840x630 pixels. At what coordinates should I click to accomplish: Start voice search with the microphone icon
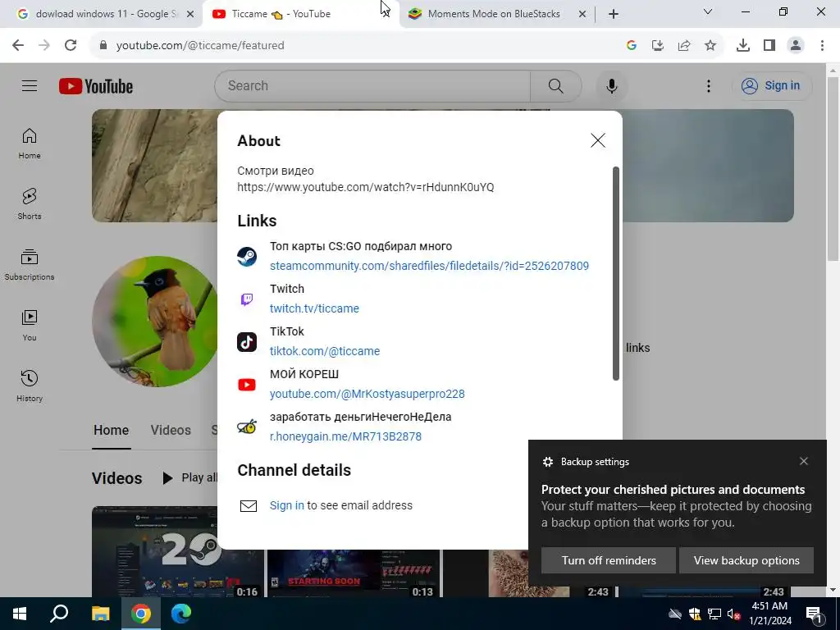coord(611,85)
